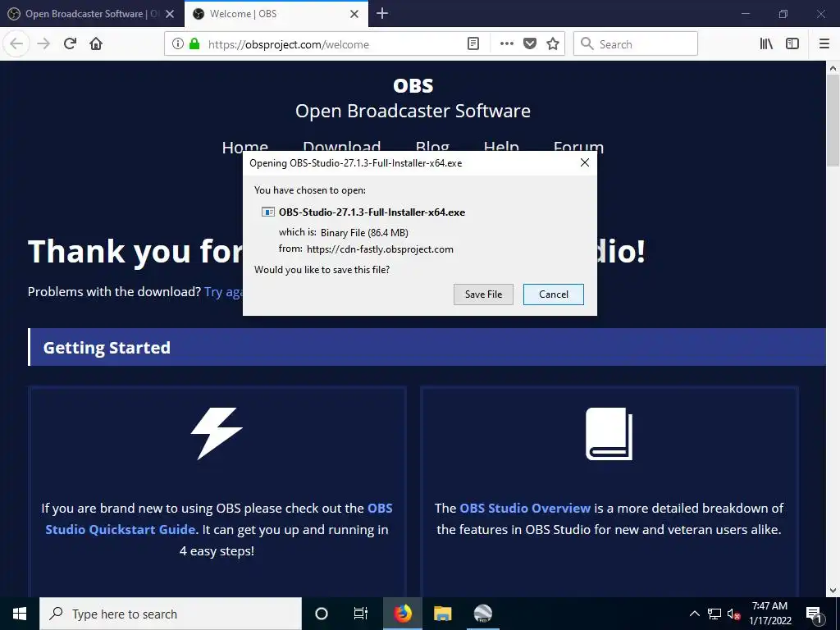Open the Windows Start menu
The width and height of the screenshot is (840, 630).
point(20,614)
